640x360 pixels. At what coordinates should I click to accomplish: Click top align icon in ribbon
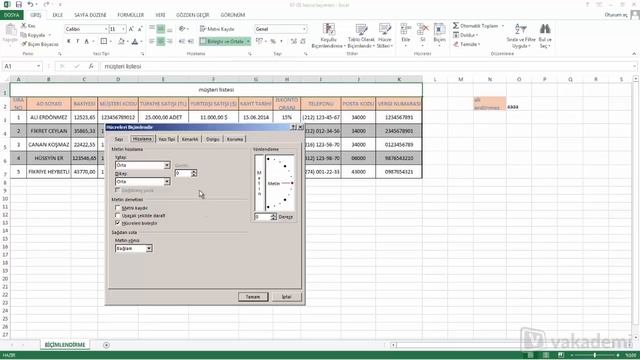(x=152, y=29)
